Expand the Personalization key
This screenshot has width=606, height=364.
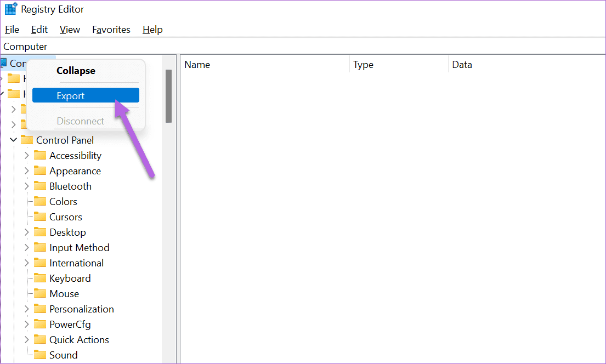[27, 309]
